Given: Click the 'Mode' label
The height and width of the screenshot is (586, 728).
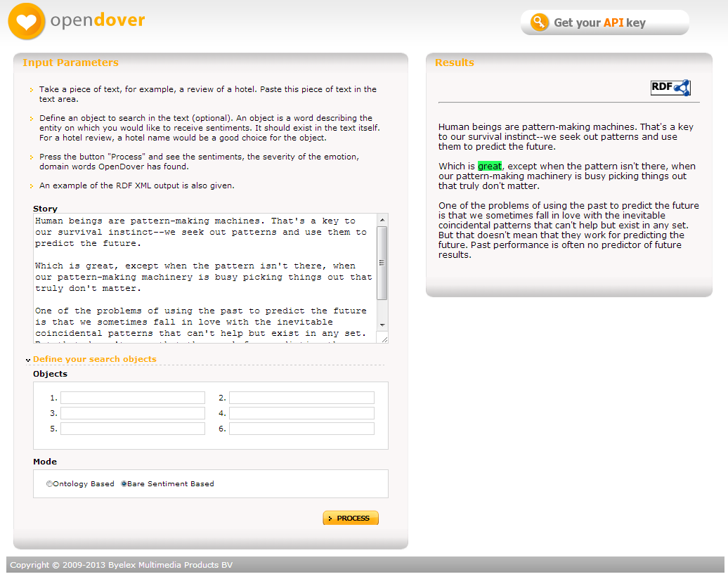Looking at the screenshot, I should (x=45, y=462).
